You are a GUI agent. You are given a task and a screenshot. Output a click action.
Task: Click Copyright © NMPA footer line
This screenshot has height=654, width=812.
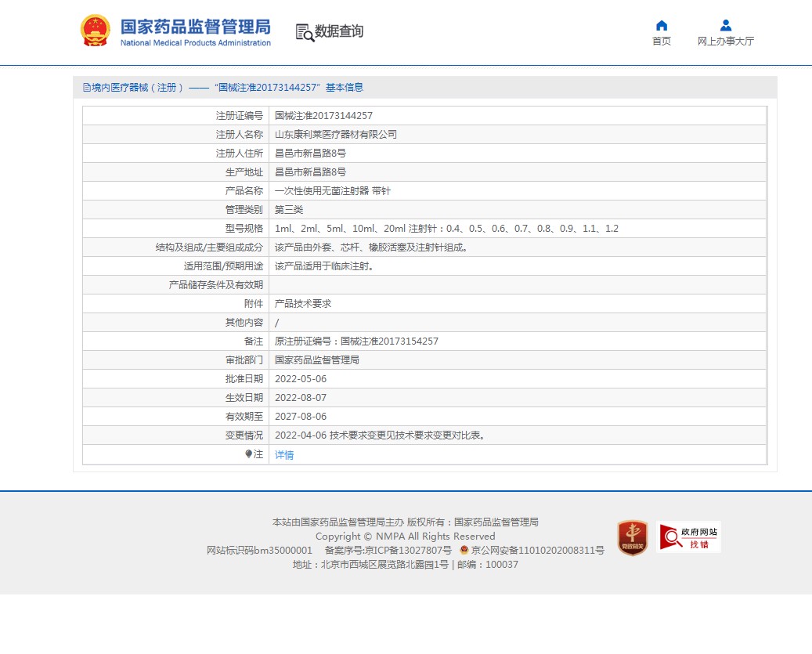[x=406, y=536]
